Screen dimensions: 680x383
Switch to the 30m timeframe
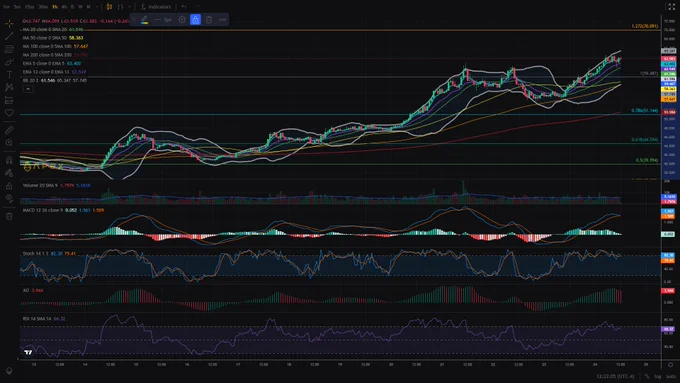(x=43, y=7)
